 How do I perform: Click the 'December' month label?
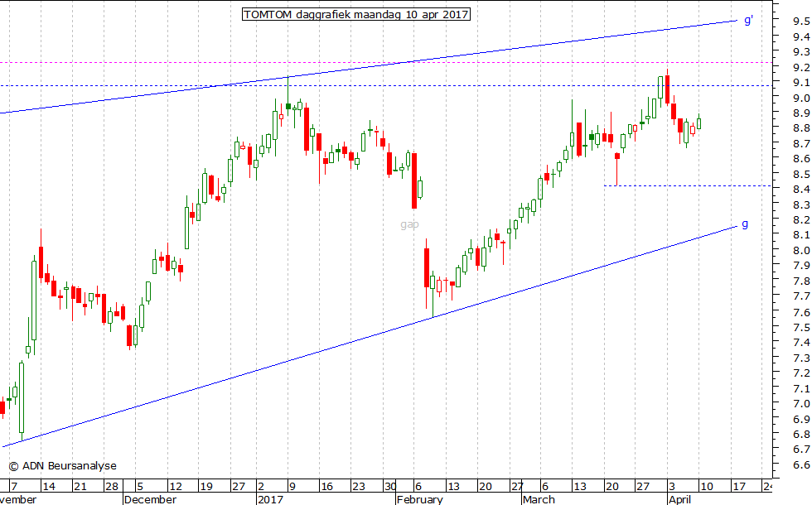150,499
